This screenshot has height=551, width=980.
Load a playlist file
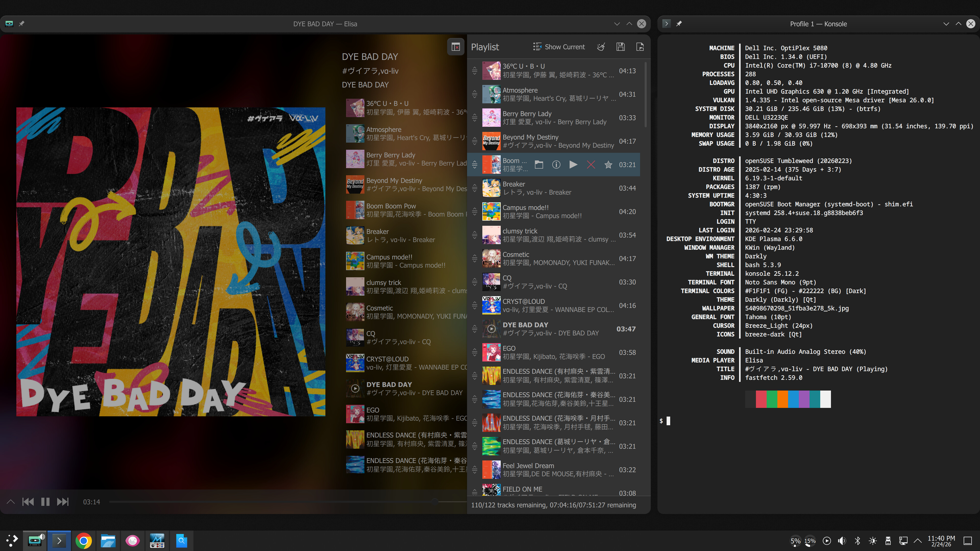click(640, 47)
